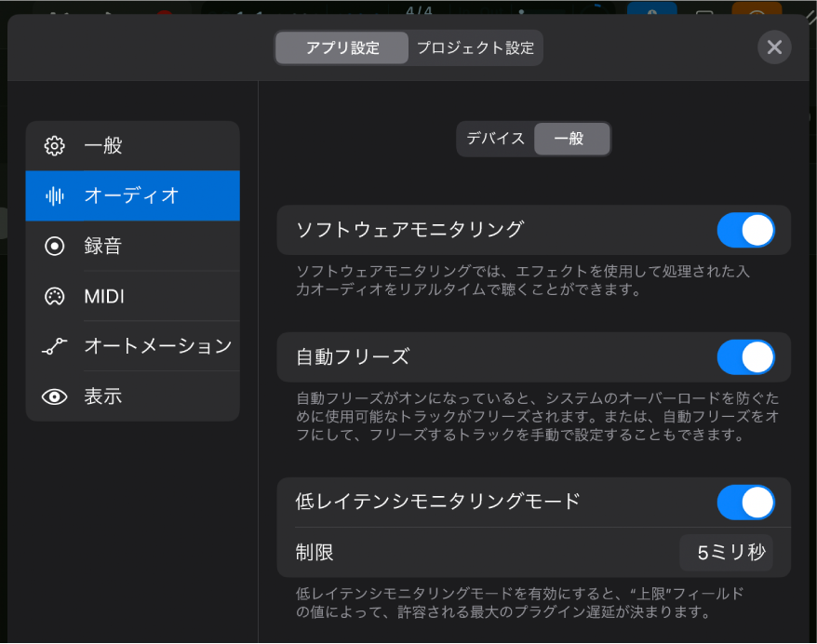Toggle the 自動フリーズ switch
Viewport: 817px width, 644px height.
pyautogui.click(x=745, y=357)
